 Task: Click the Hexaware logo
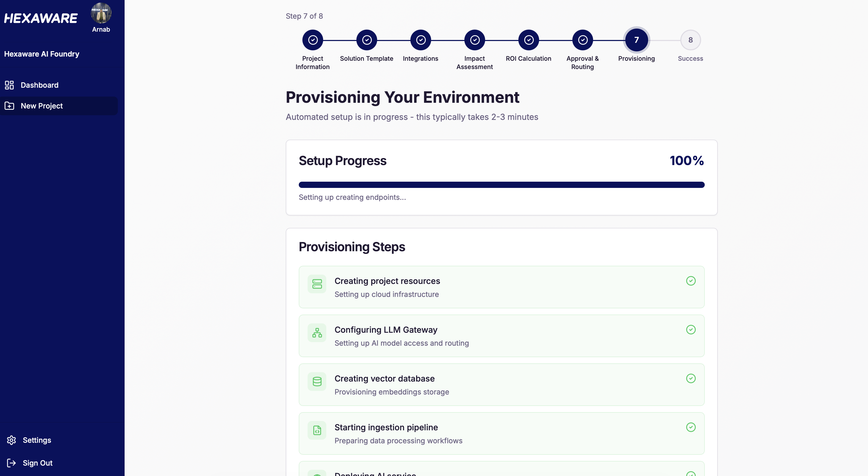coord(40,18)
